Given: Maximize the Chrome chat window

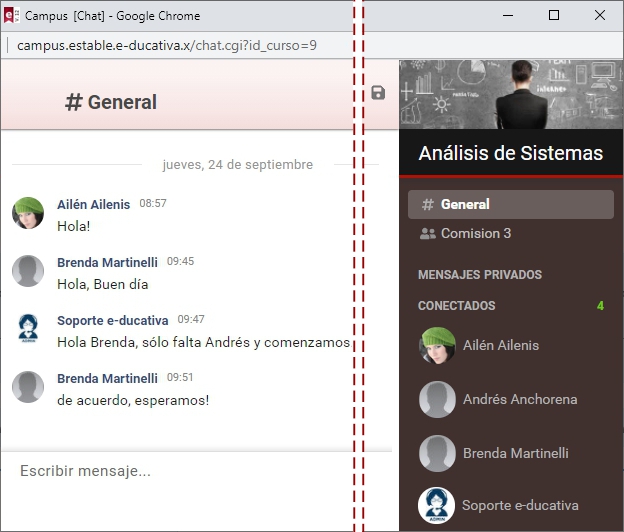Looking at the screenshot, I should 554,16.
